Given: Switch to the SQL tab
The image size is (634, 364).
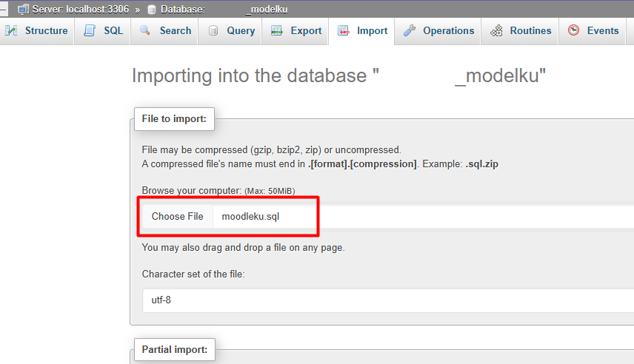Looking at the screenshot, I should point(103,31).
